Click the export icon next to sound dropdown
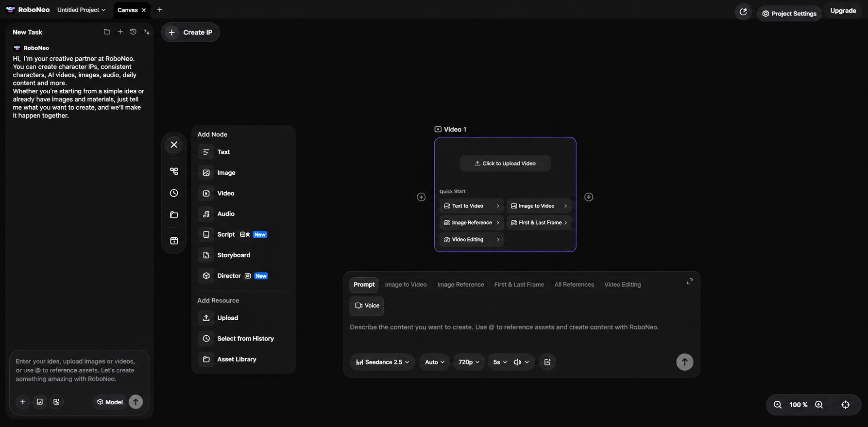 (547, 362)
